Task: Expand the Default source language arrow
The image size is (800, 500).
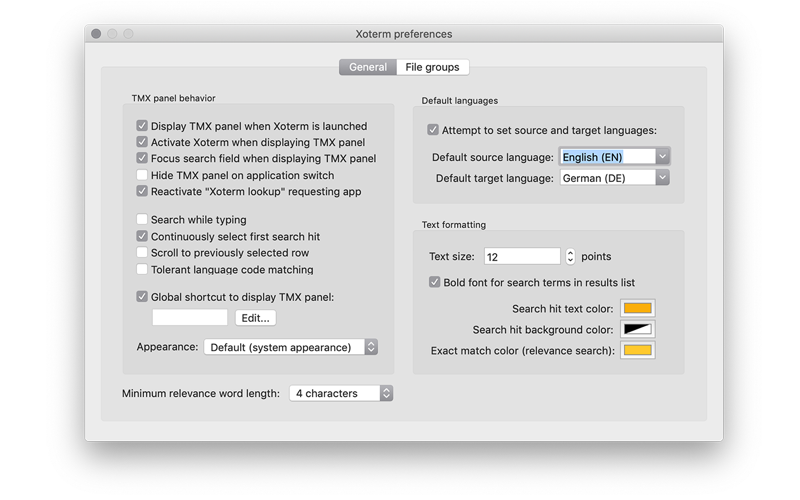Action: coord(662,157)
